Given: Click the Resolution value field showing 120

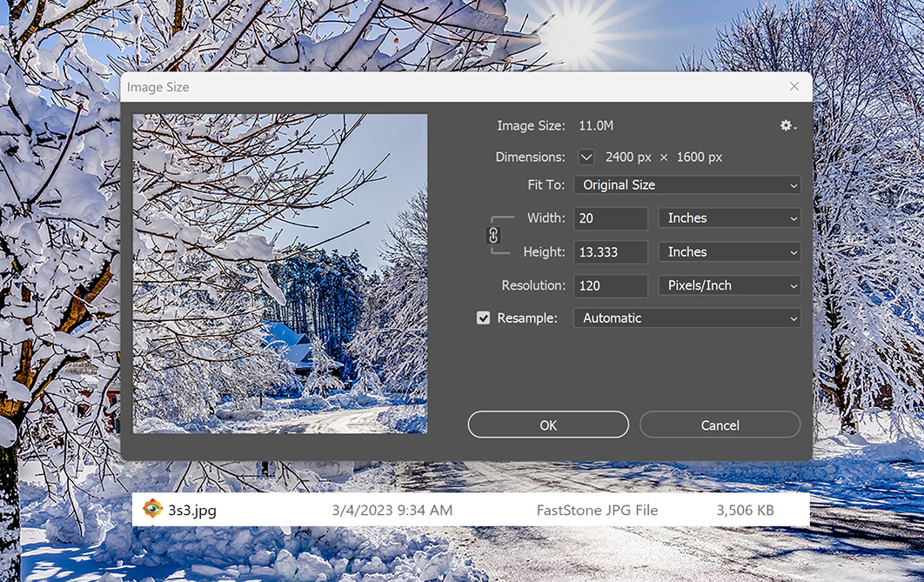Looking at the screenshot, I should coord(610,285).
